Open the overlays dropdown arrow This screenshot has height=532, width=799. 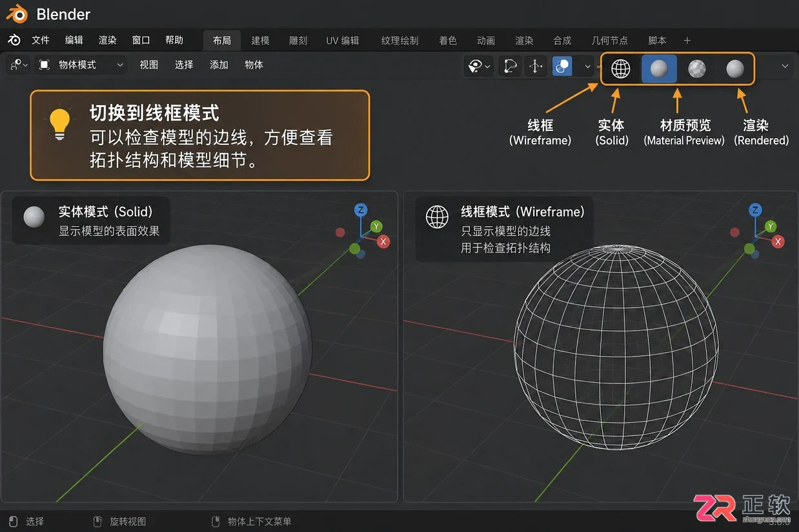pyautogui.click(x=586, y=66)
